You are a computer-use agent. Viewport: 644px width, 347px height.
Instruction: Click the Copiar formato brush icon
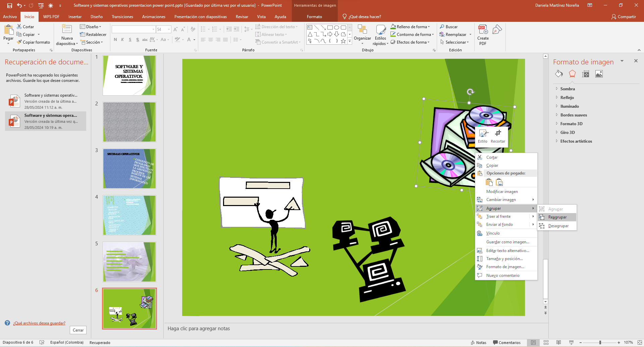coord(20,42)
